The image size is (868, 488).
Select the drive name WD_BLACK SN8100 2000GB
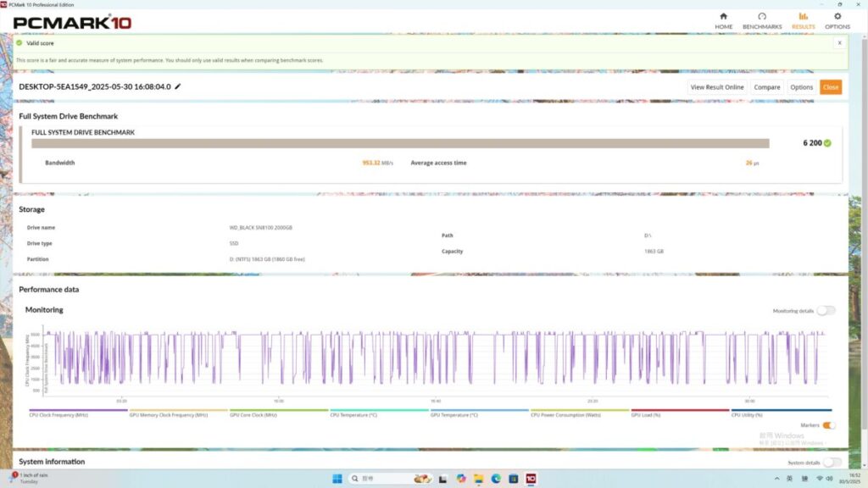pyautogui.click(x=261, y=228)
